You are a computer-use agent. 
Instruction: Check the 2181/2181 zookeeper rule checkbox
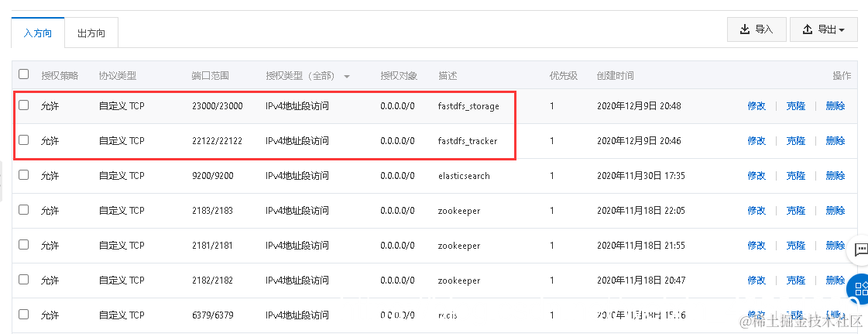24,245
